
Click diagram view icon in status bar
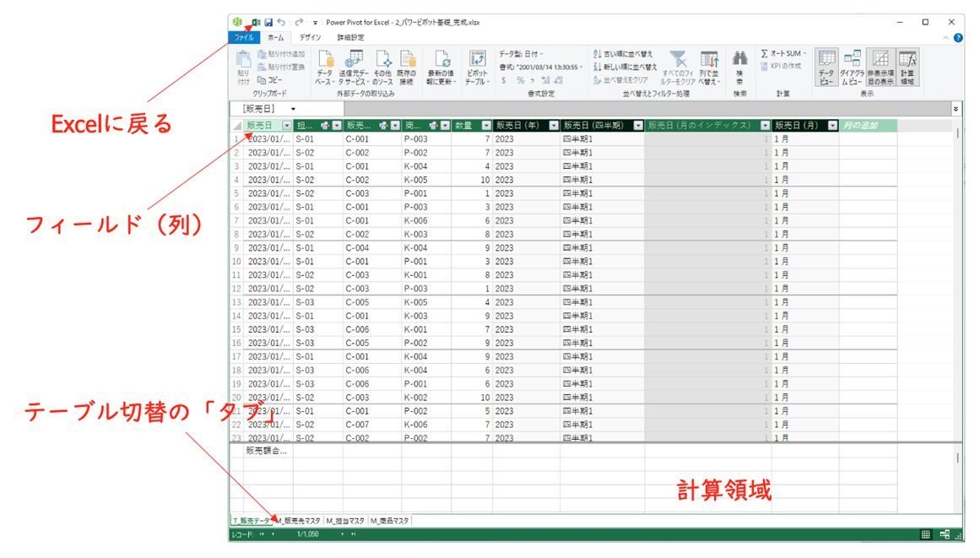(x=945, y=535)
